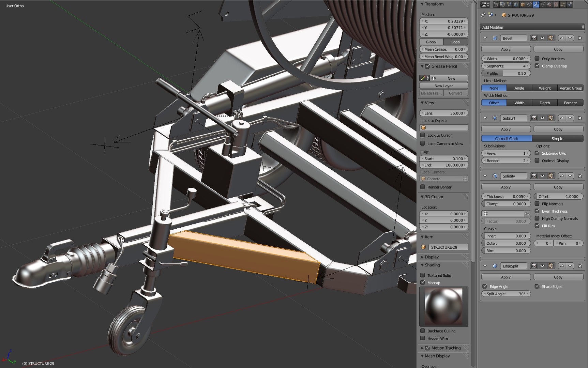Screen dimensions: 588x368
Task: Toggle Solidify modifier viewport visibility eye
Action: pyautogui.click(x=542, y=176)
